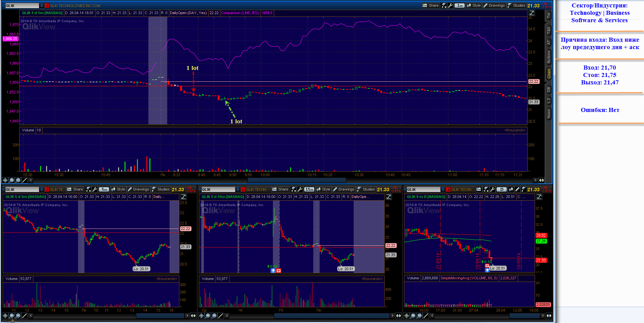Toggle the symbol link circle in top chart
This screenshot has height=323, width=644.
pos(4,6)
